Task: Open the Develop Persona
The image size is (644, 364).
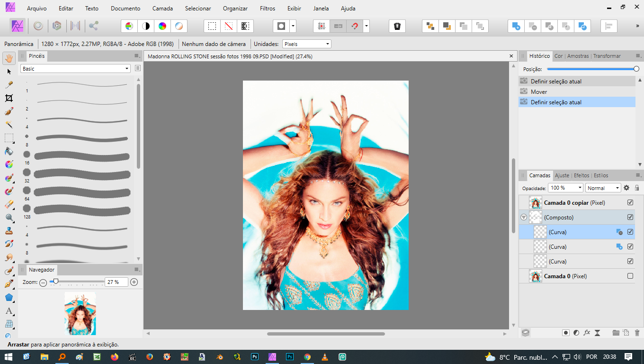Action: coord(57,26)
